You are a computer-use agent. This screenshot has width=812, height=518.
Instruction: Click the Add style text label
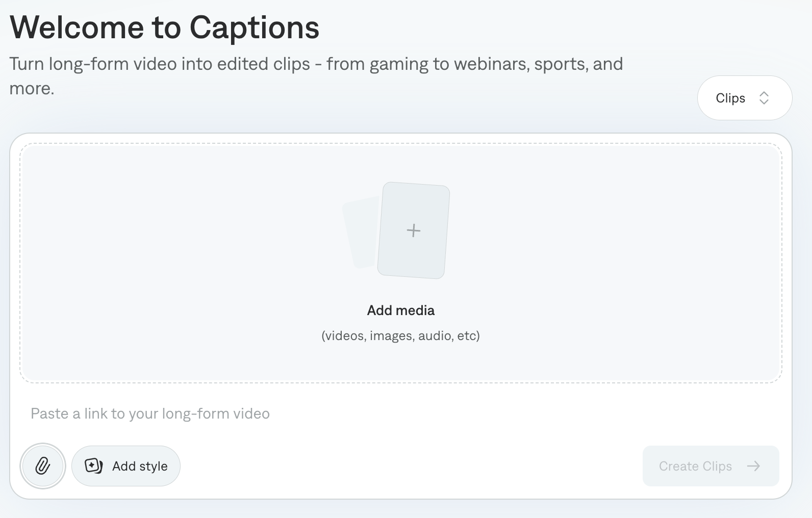(x=140, y=467)
